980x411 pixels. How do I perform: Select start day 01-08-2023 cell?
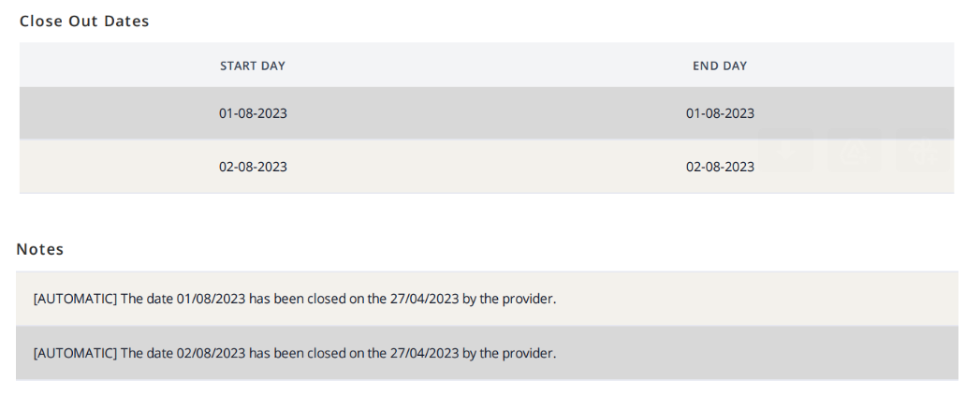[253, 114]
